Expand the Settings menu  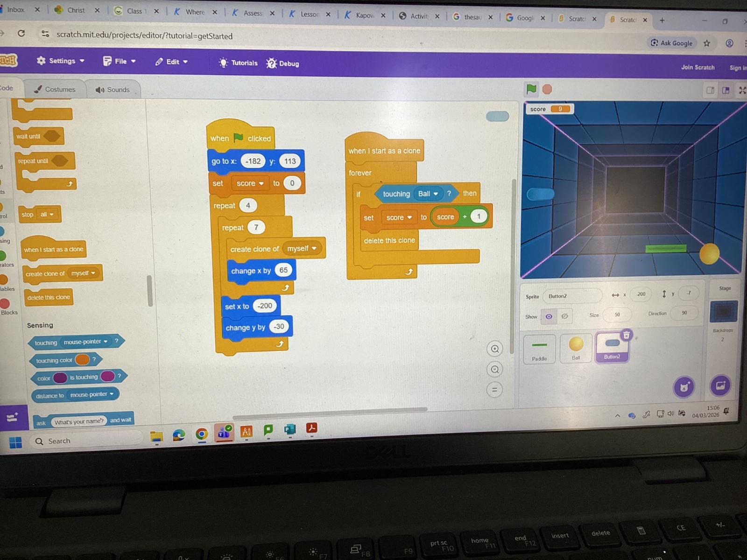click(61, 61)
